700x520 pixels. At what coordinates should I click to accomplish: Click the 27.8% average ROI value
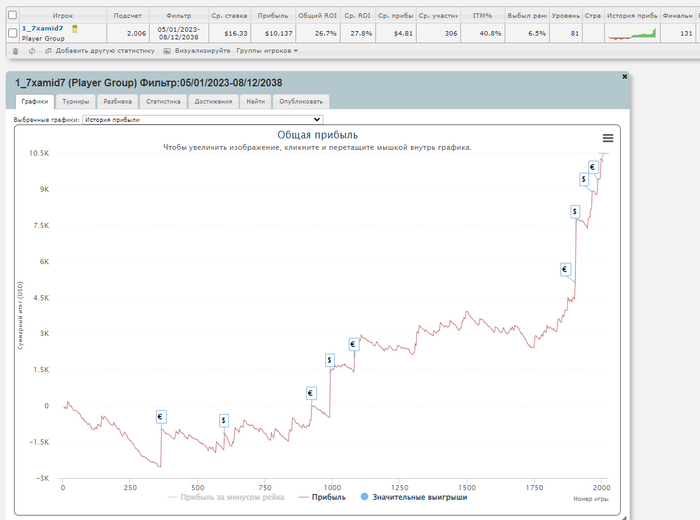coord(361,33)
